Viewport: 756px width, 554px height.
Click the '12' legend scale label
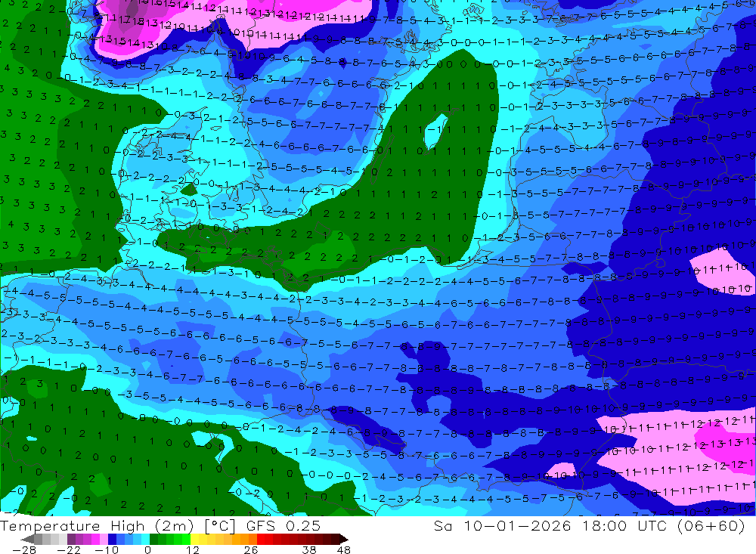coord(192,549)
